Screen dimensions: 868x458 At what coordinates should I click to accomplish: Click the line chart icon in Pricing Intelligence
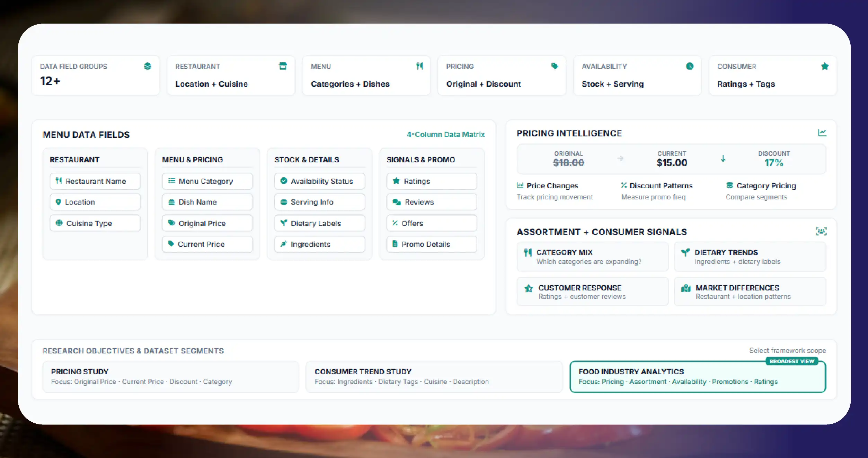(822, 133)
